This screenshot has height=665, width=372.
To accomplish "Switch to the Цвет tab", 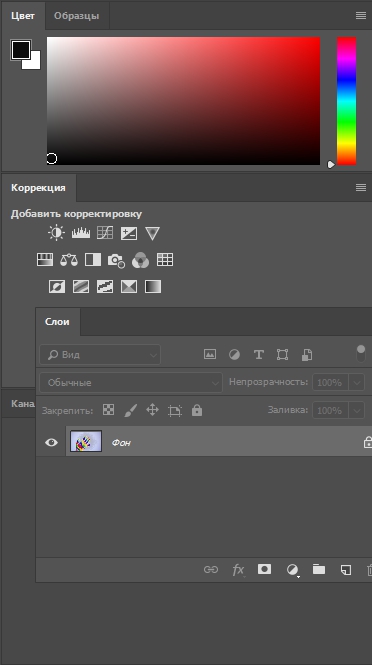I will pos(23,16).
